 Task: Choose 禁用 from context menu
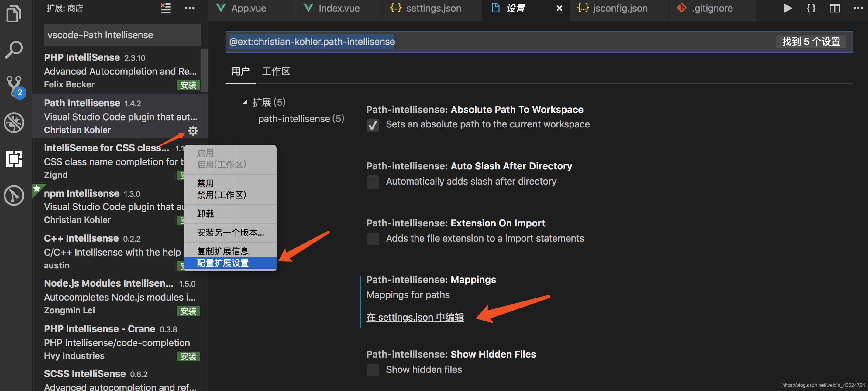[230, 183]
